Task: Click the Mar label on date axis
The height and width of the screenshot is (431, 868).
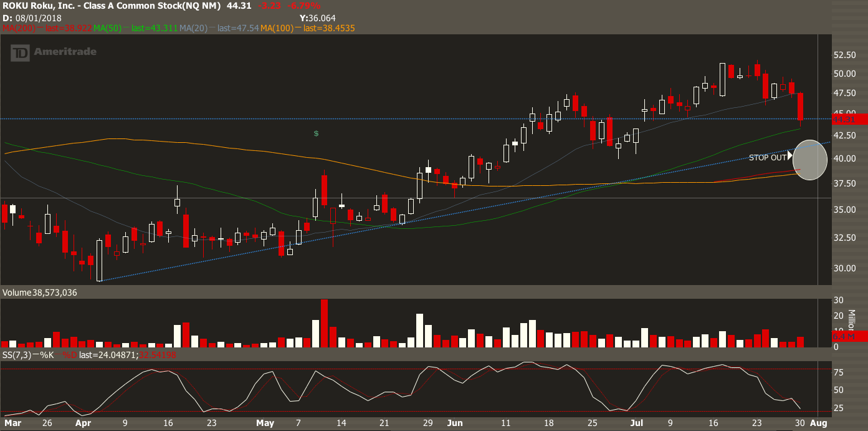Action: coord(12,423)
